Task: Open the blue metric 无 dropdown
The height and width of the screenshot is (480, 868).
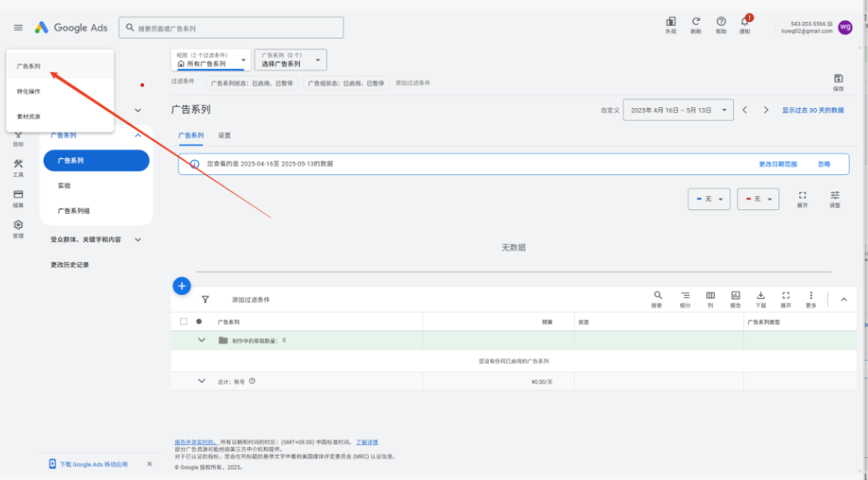Action: [x=709, y=199]
